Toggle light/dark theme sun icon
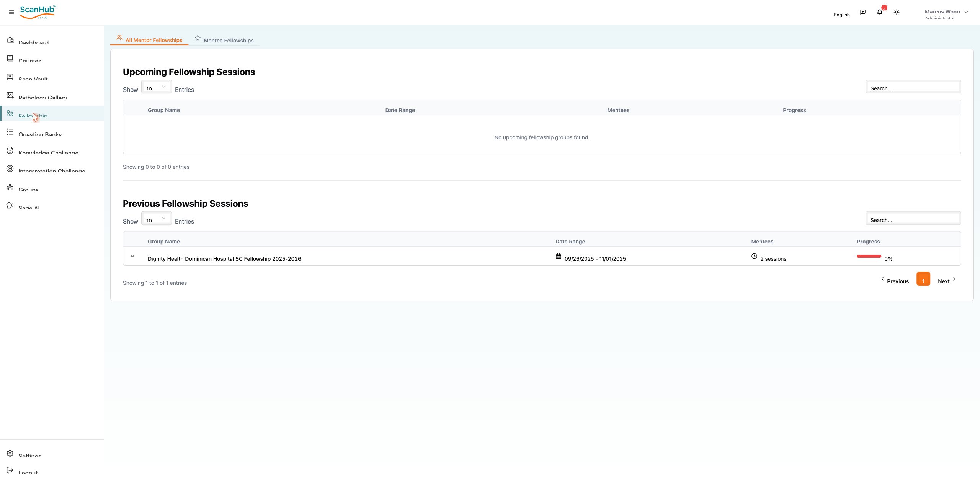The image size is (980, 487). 897,12
